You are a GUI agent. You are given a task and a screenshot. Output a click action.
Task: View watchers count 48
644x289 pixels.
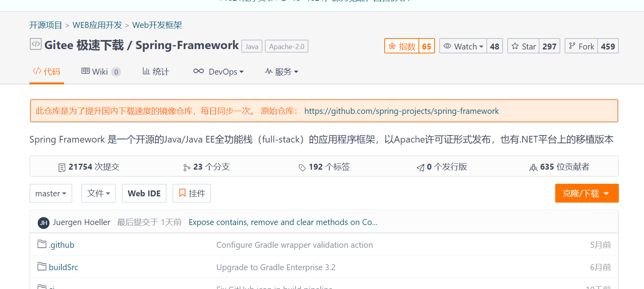click(495, 46)
